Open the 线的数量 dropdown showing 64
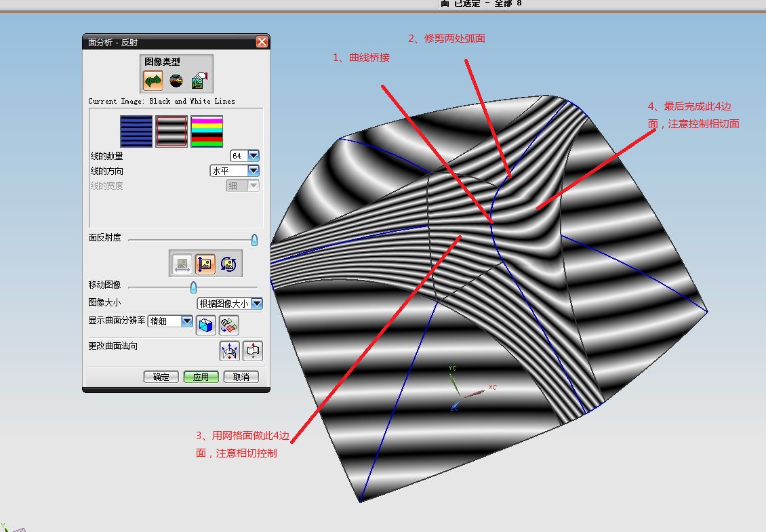Image resolution: width=766 pixels, height=532 pixels. coord(245,156)
